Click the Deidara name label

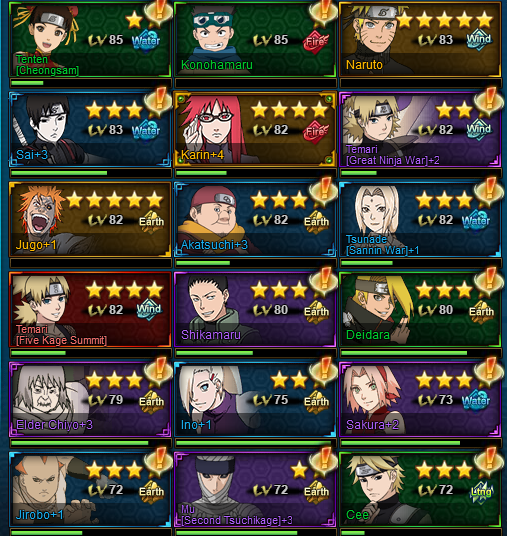[x=368, y=335]
